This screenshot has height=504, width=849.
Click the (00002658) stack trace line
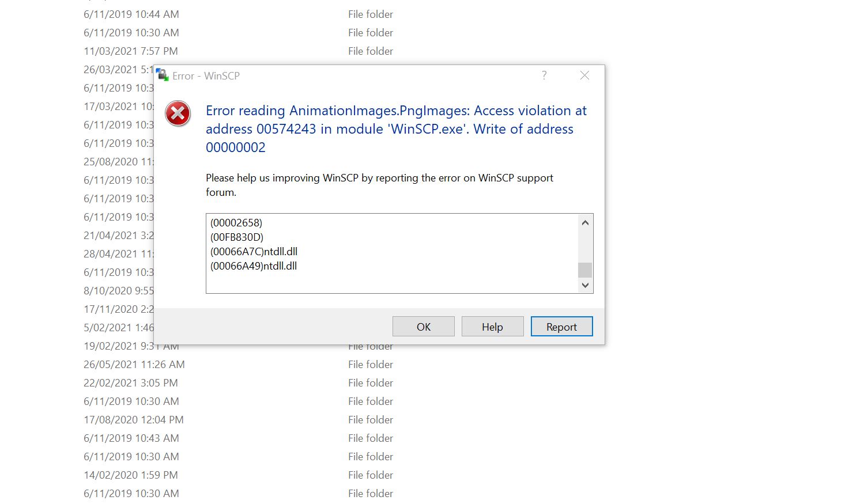(x=236, y=223)
